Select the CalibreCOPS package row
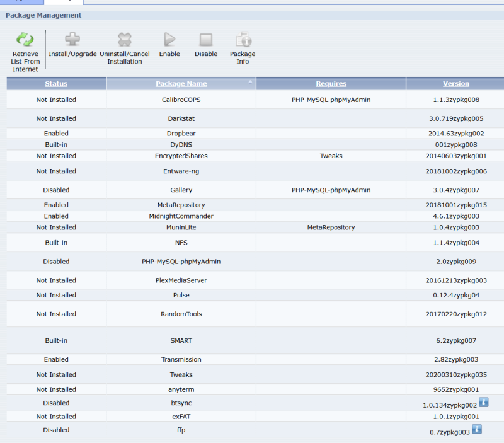 [255, 100]
